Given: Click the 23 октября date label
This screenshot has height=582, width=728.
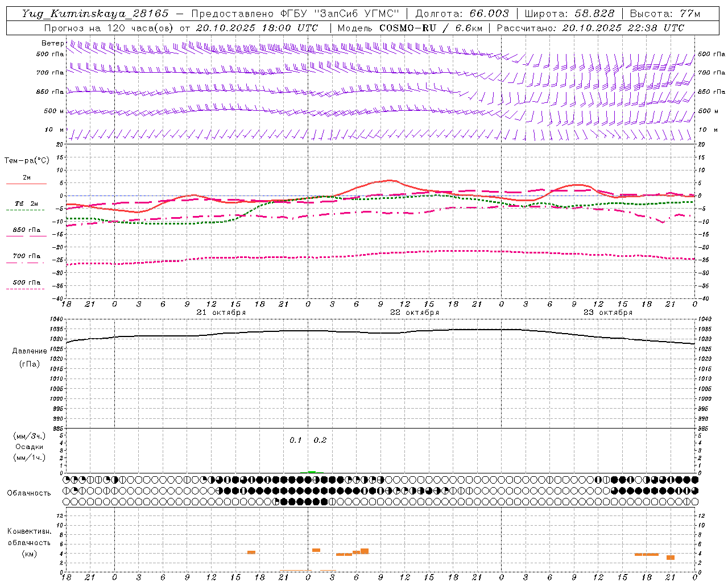Looking at the screenshot, I should click(x=608, y=312).
